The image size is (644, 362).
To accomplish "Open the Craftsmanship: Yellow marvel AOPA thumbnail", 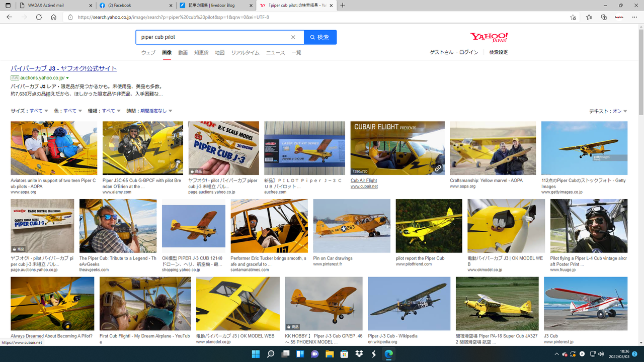I will coord(493,148).
